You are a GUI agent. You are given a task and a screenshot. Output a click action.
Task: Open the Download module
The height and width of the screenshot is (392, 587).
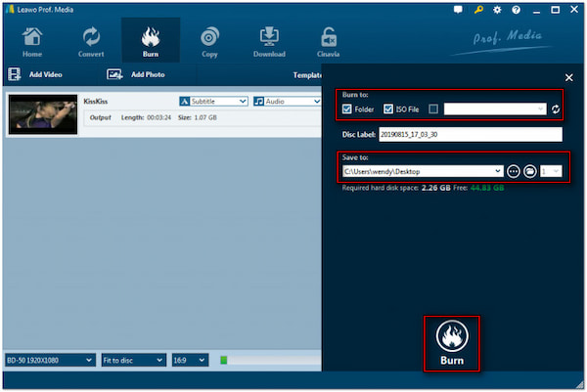[269, 41]
